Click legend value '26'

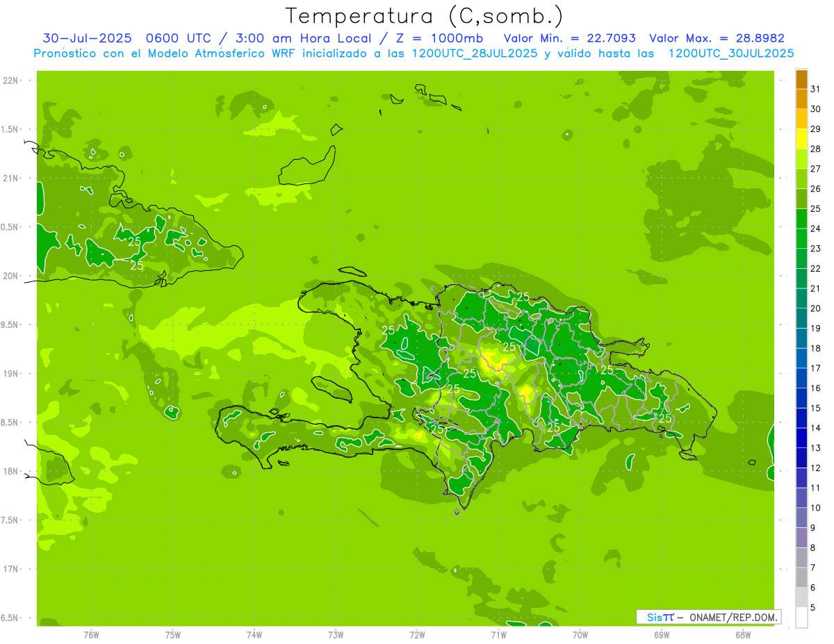pos(815,188)
